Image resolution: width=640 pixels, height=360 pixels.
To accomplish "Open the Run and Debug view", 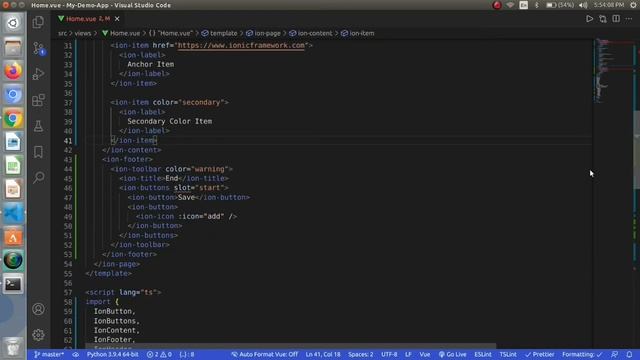I will 38,74.
